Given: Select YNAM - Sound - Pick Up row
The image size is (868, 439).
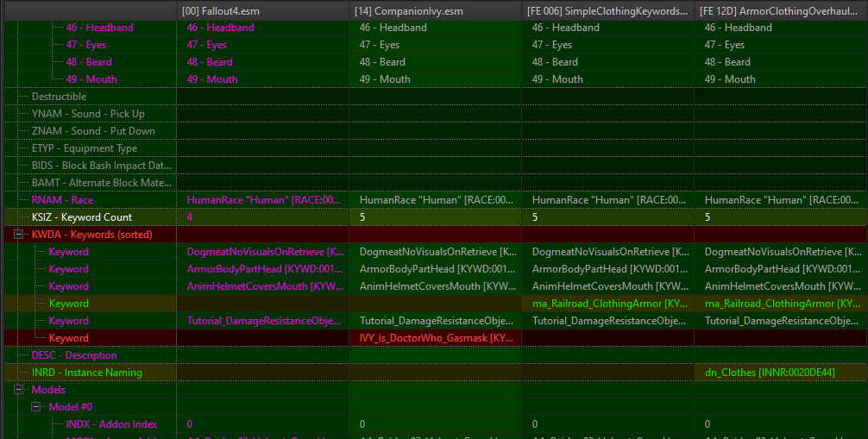Looking at the screenshot, I should point(91,114).
